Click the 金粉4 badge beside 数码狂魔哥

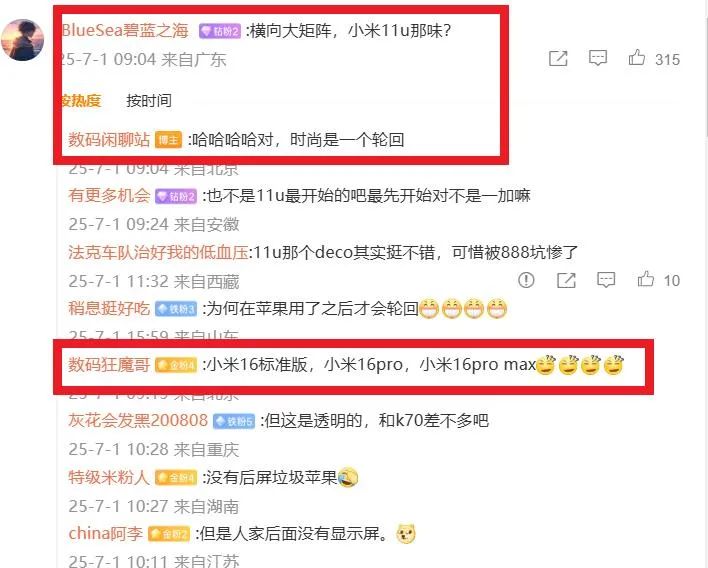(176, 365)
